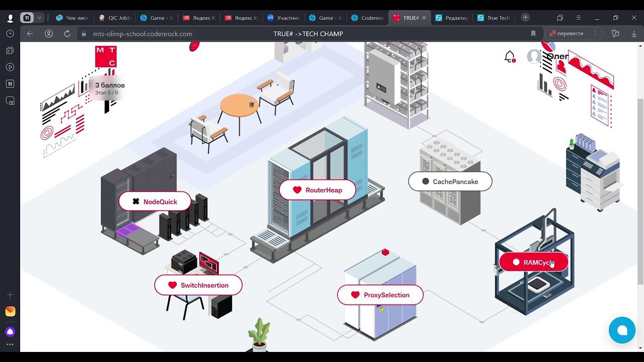Switch to the True Tech tab
The width and height of the screenshot is (644, 362).
tap(494, 18)
